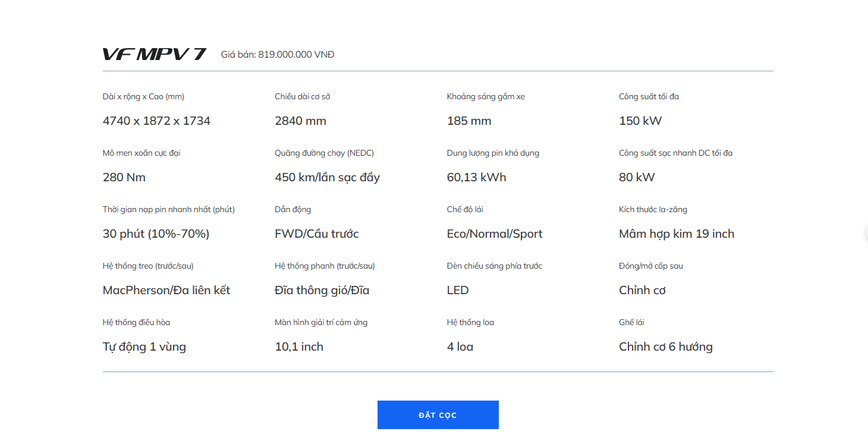Click the VF MPV 7 logo
Viewport: 868px width, 441px height.
[154, 55]
